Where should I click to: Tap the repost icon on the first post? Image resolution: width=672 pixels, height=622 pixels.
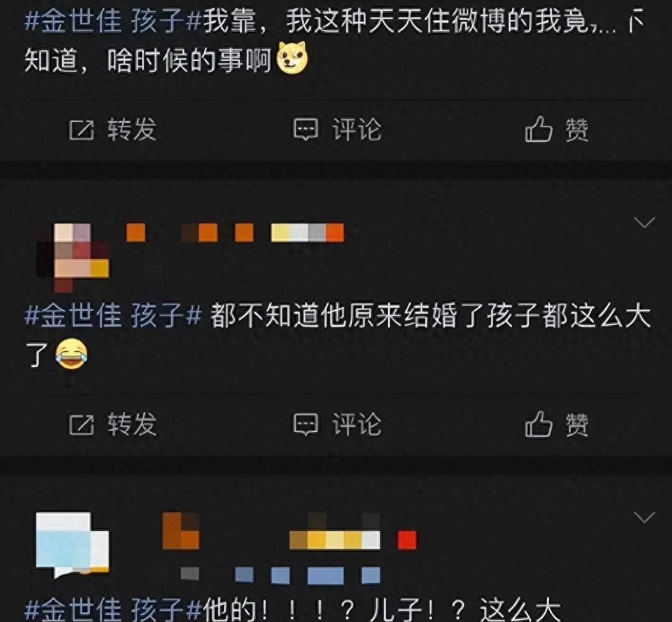pos(81,130)
